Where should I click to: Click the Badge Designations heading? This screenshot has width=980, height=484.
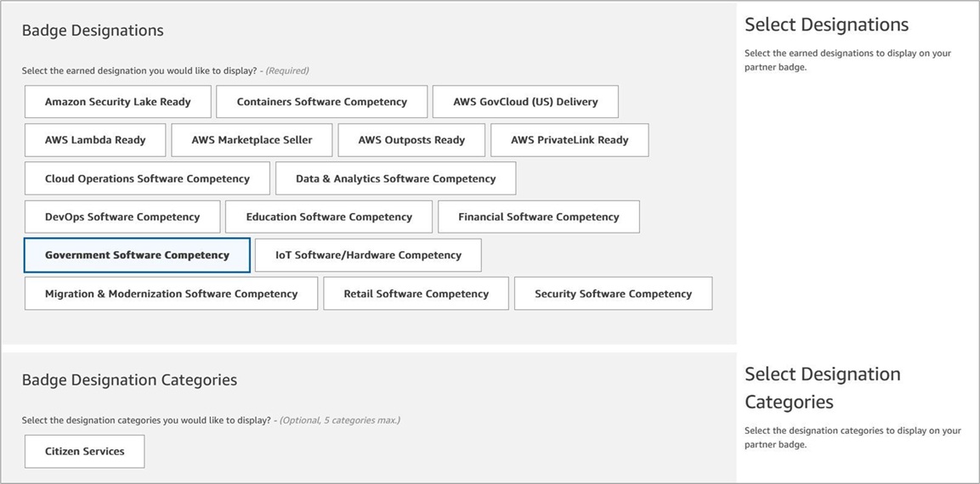click(93, 31)
